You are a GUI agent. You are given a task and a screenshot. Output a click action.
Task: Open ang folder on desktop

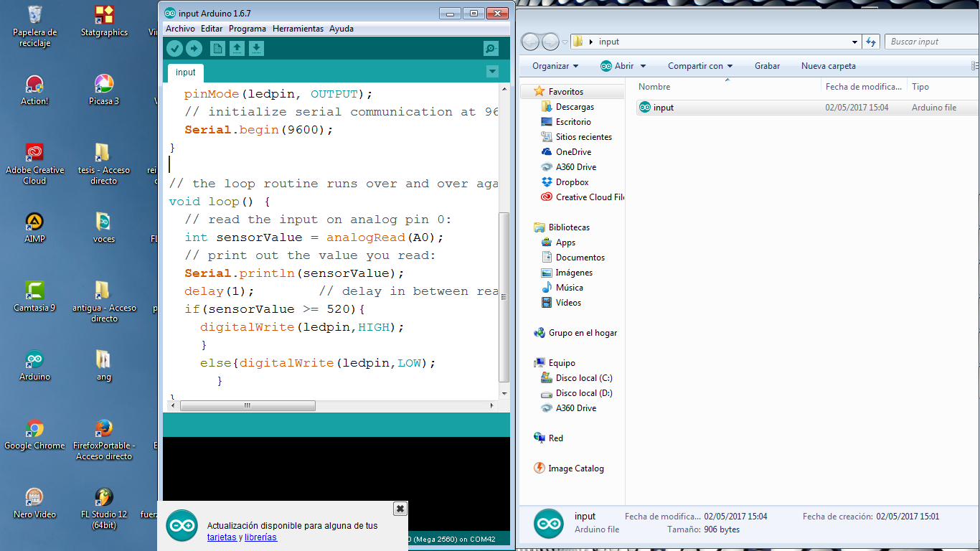click(104, 365)
